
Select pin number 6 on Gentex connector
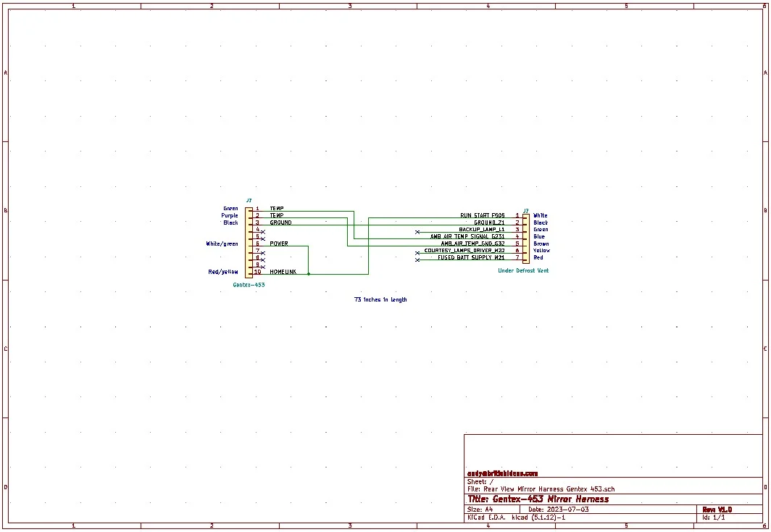pyautogui.click(x=257, y=244)
